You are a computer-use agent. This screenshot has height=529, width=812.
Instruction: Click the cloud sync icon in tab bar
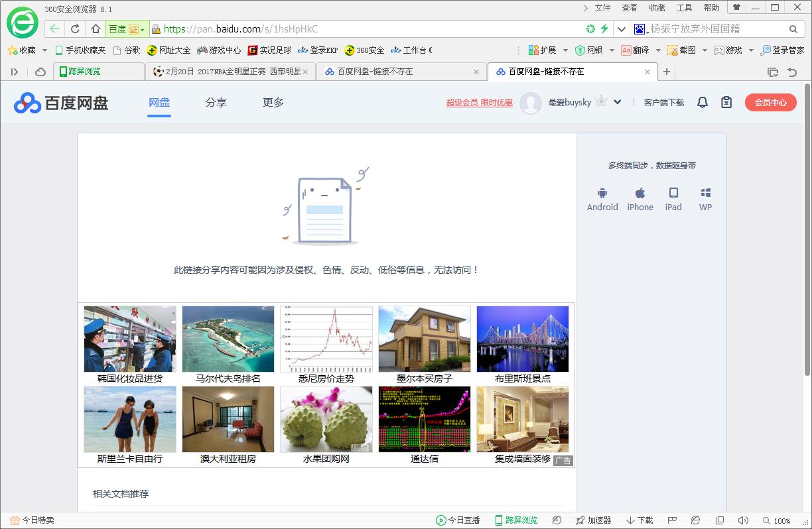(40, 72)
